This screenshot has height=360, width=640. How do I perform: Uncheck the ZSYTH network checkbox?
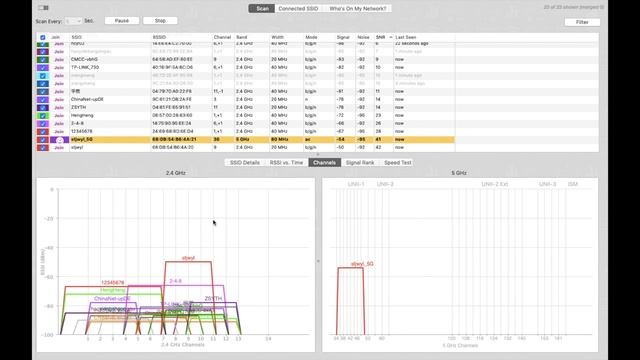coord(43,107)
